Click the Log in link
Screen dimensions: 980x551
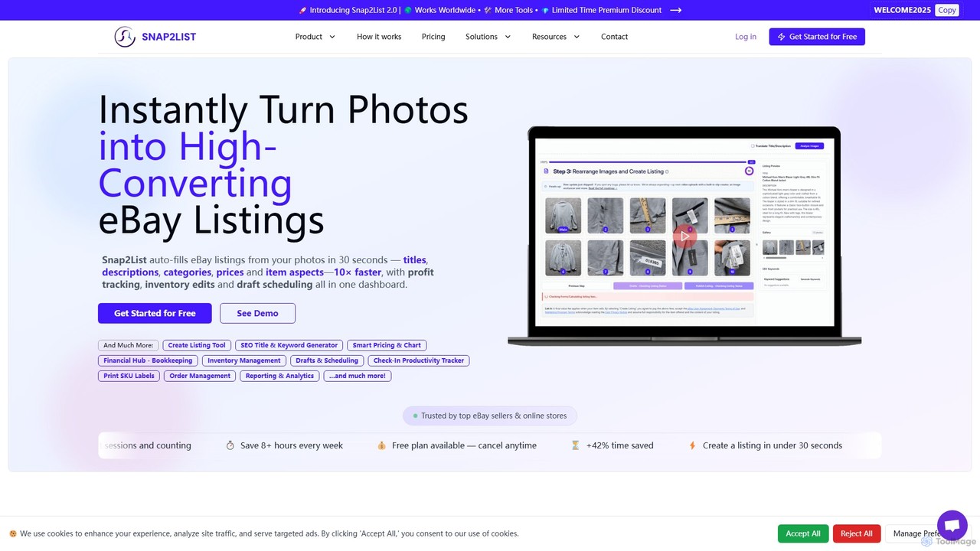[x=746, y=37]
